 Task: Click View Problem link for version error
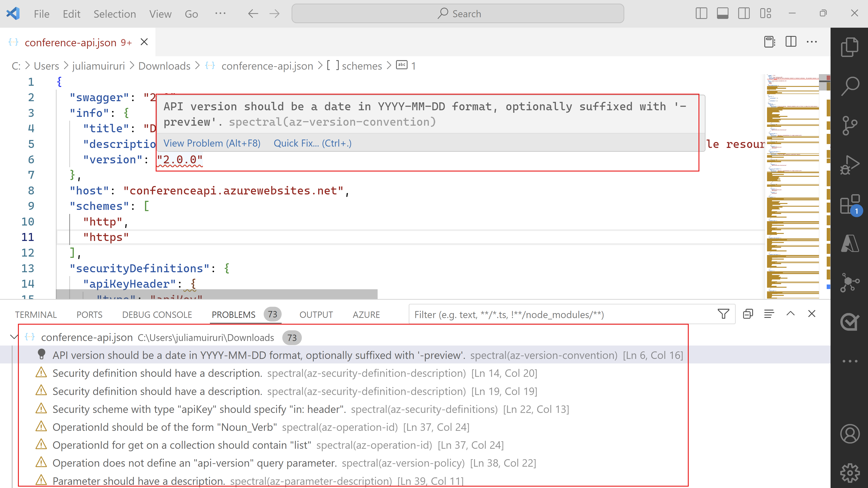[212, 143]
